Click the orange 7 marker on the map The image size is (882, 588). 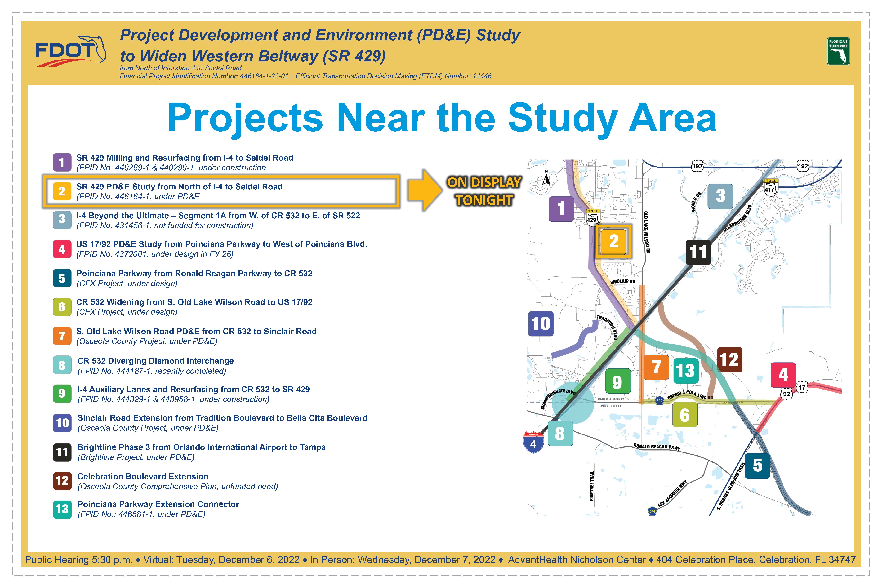click(x=656, y=367)
